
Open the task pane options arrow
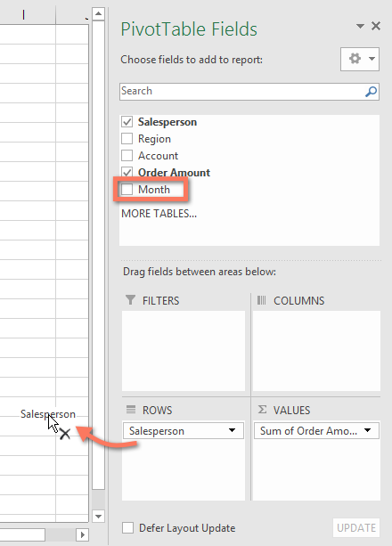(360, 26)
